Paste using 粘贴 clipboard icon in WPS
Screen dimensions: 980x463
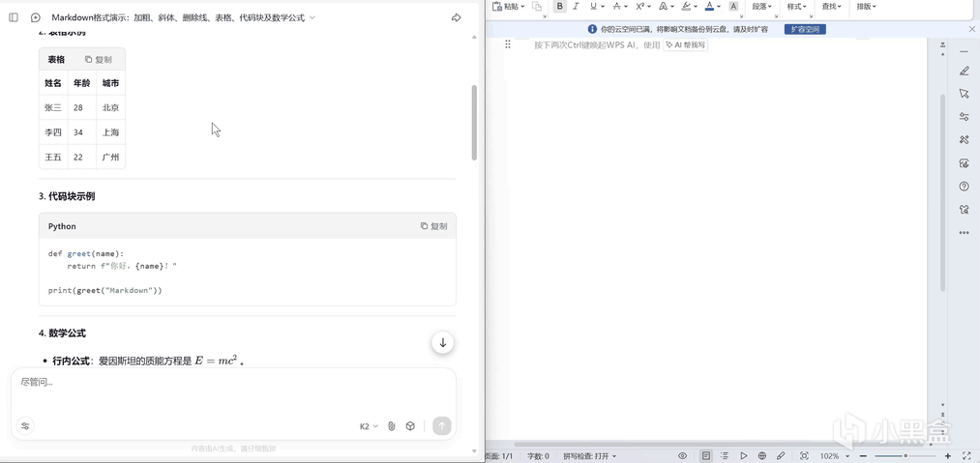[497, 6]
